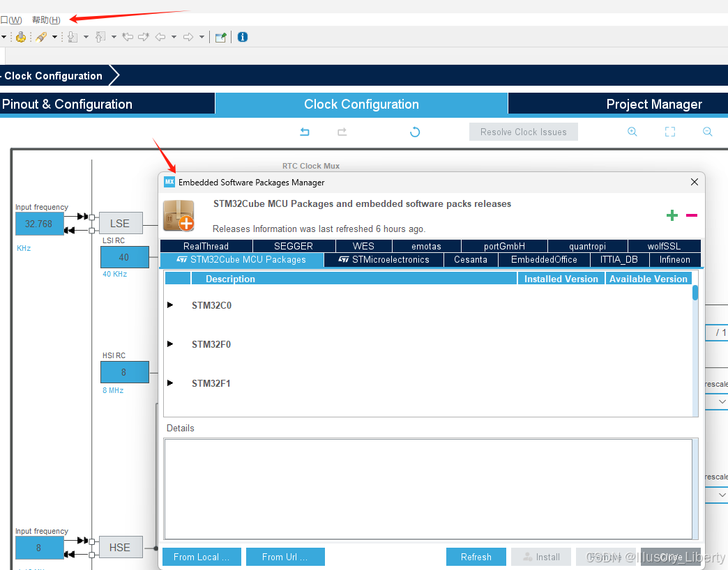
Task: Open the STMicroelectronics tab
Action: point(384,260)
